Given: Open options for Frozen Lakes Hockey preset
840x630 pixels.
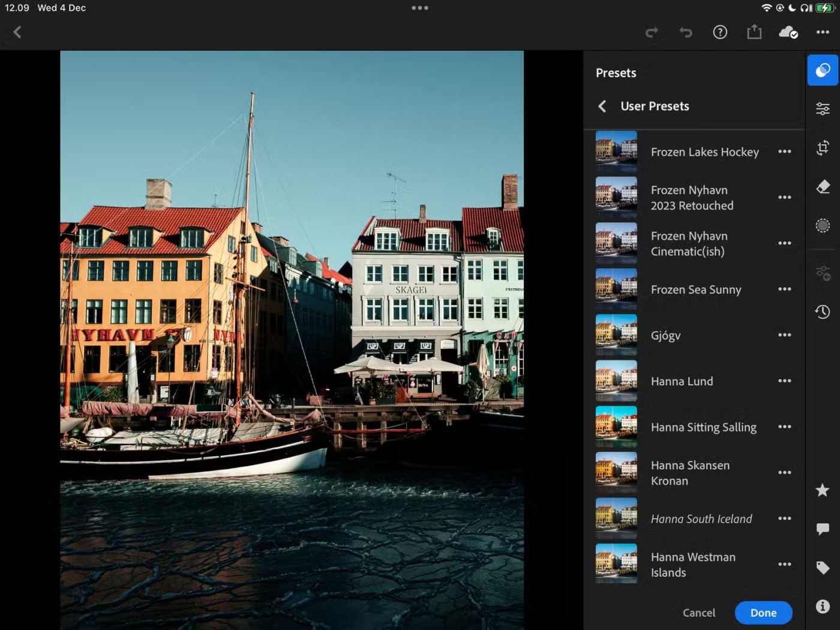Looking at the screenshot, I should 784,152.
